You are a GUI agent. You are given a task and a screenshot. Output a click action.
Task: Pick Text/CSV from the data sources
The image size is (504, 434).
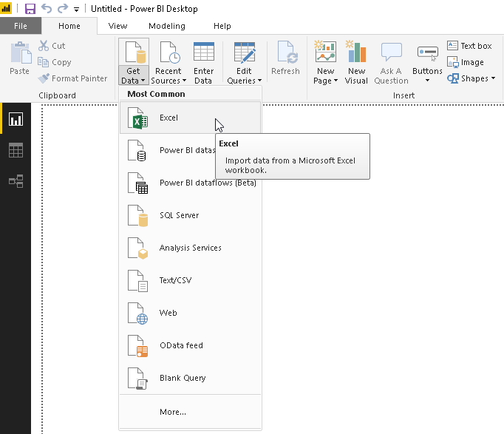coord(175,280)
